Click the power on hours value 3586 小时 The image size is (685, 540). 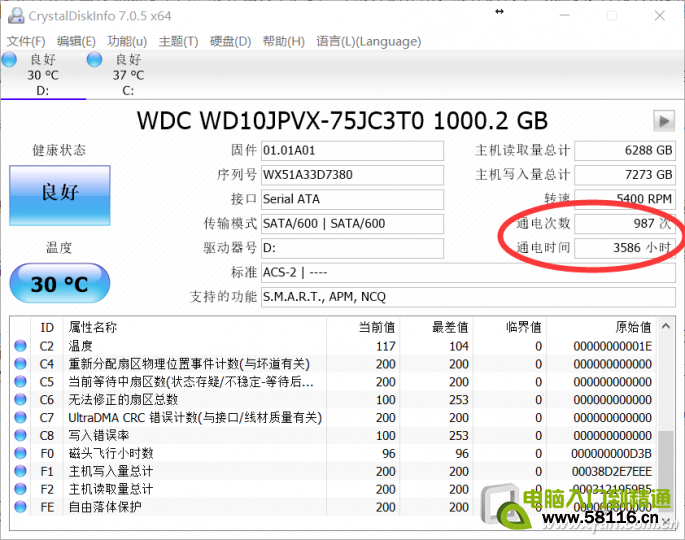[625, 249]
